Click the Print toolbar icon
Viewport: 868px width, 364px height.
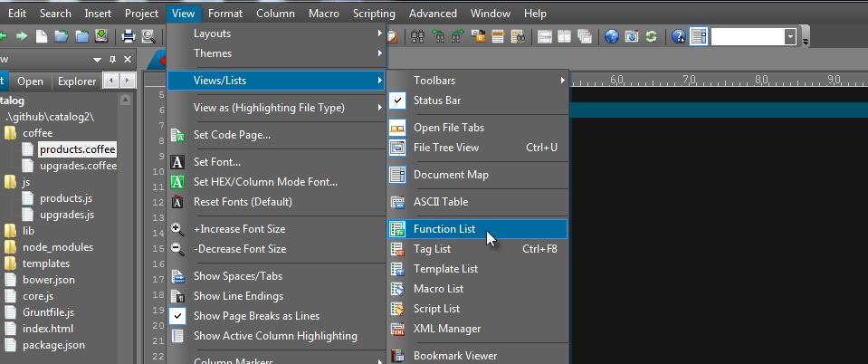pos(129,36)
